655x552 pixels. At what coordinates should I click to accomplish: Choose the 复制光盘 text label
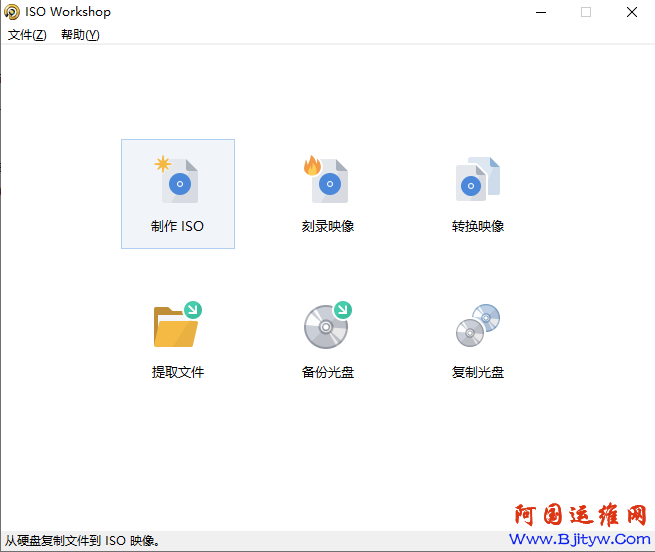click(478, 372)
